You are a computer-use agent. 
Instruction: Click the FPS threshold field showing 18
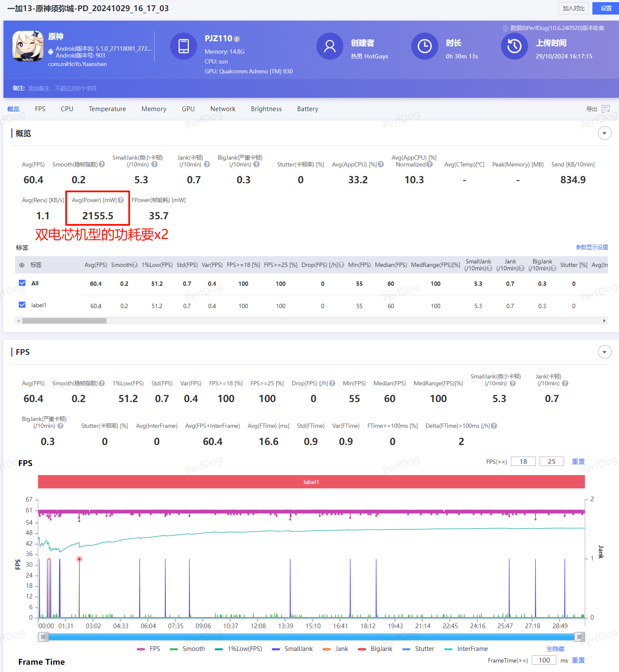click(x=523, y=462)
